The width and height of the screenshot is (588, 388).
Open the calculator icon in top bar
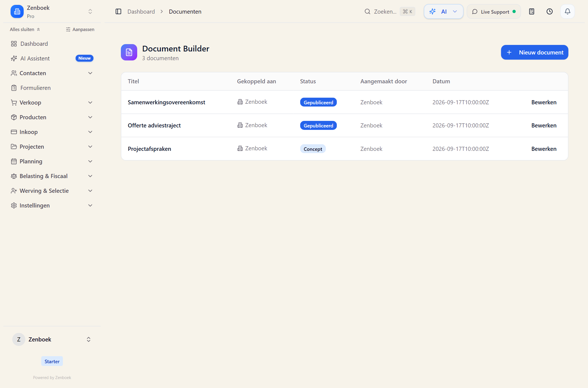click(531, 11)
